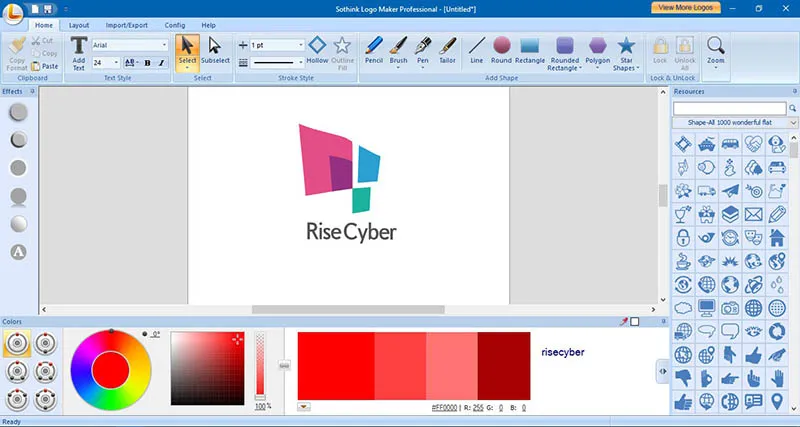The height and width of the screenshot is (427, 800).
Task: Toggle bold text formatting
Action: (147, 63)
